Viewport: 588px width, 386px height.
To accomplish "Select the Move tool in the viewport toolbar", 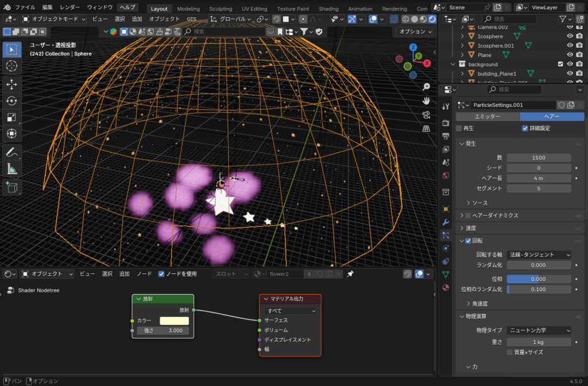I will pyautogui.click(x=11, y=84).
